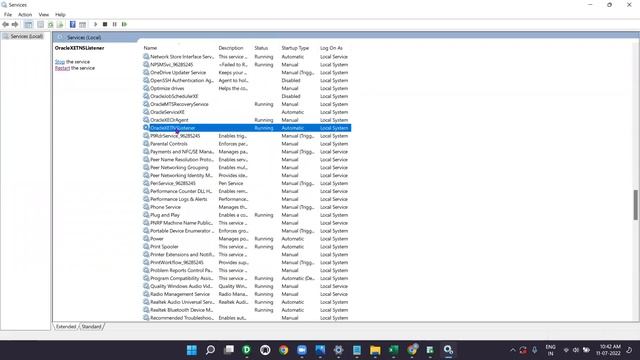The image size is (640, 360).
Task: Click the ENG IN language indicator
Action: coord(550,350)
